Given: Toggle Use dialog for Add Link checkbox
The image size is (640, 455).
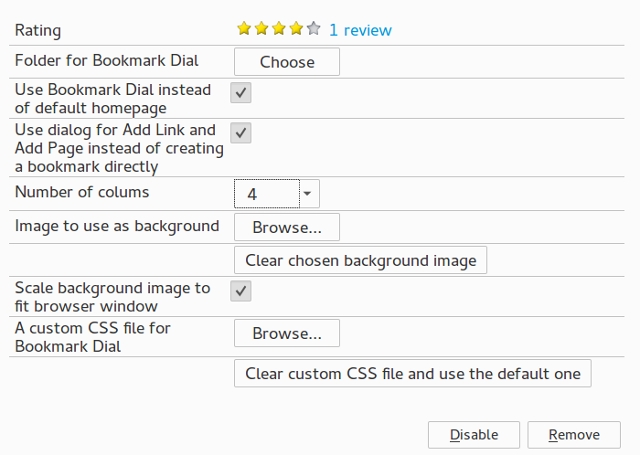Looking at the screenshot, I should tap(241, 133).
